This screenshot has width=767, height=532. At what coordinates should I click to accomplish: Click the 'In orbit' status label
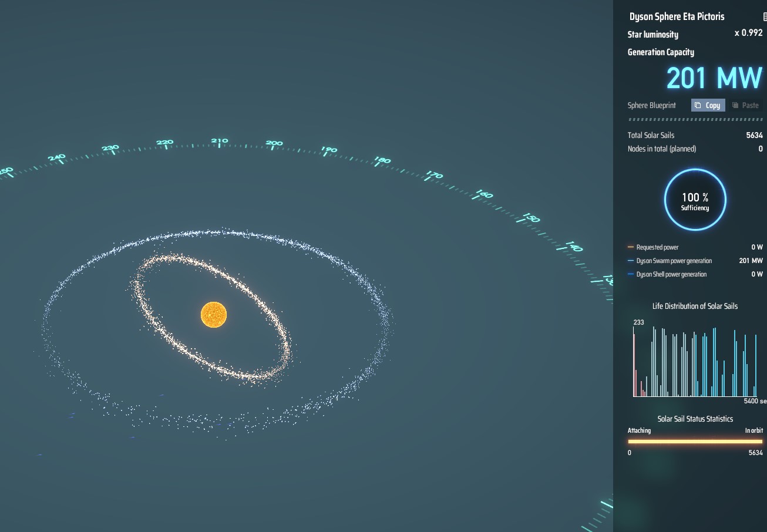pyautogui.click(x=754, y=430)
